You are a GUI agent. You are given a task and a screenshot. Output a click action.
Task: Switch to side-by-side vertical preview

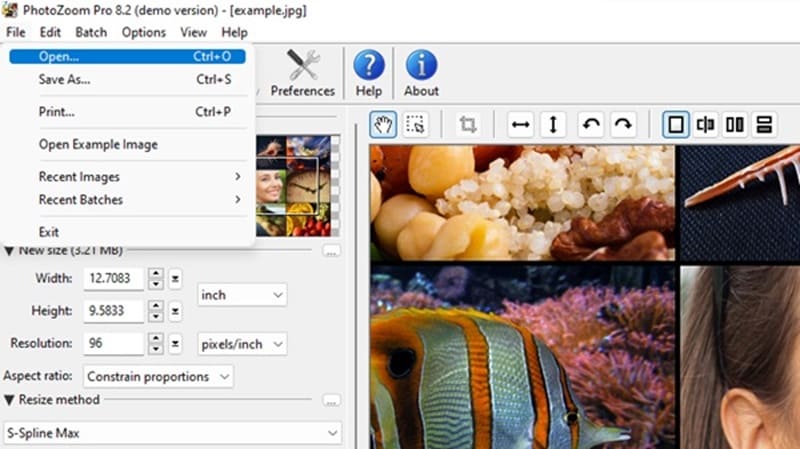735,124
